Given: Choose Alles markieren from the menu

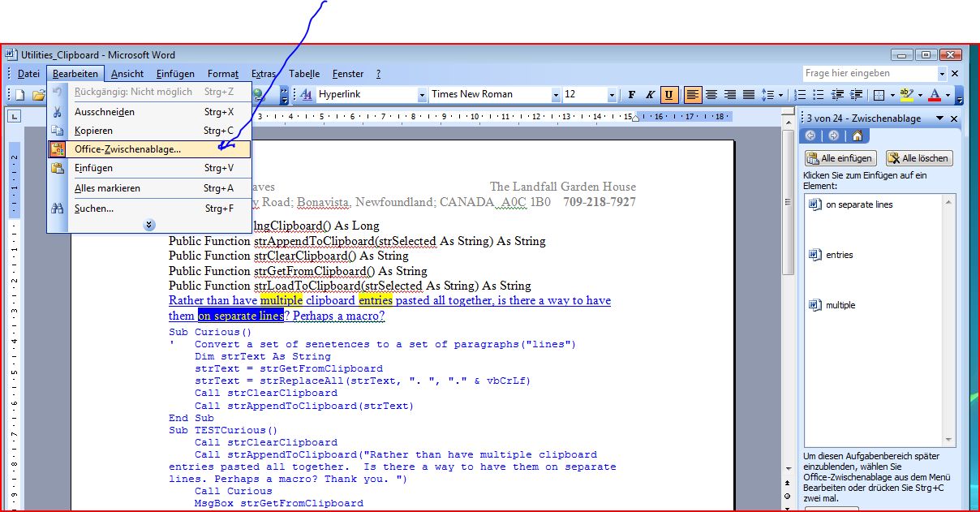Looking at the screenshot, I should coord(149,188).
